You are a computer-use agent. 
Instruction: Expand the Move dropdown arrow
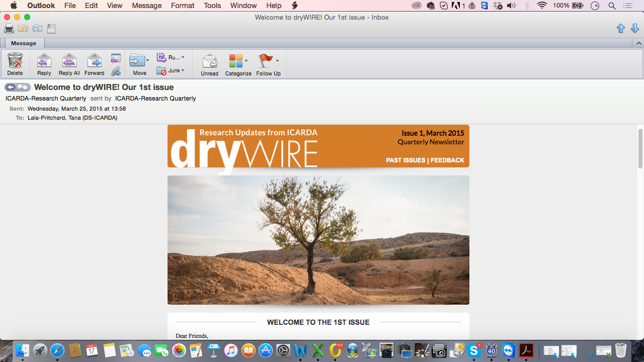[147, 61]
